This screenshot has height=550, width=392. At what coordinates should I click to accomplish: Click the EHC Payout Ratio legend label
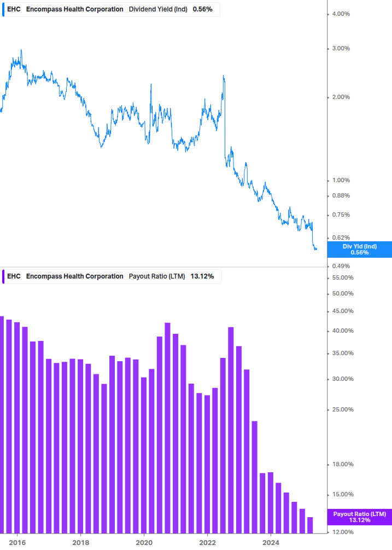point(110,276)
